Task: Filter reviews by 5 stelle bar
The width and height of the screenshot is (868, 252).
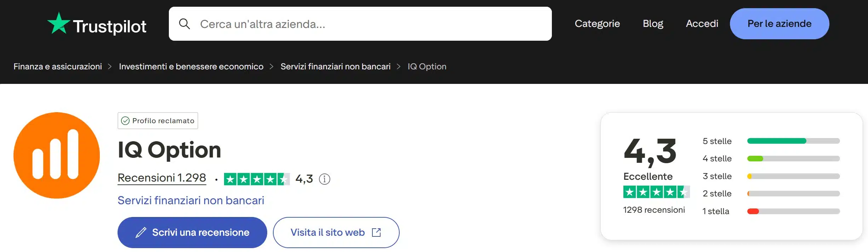Action: pos(793,141)
